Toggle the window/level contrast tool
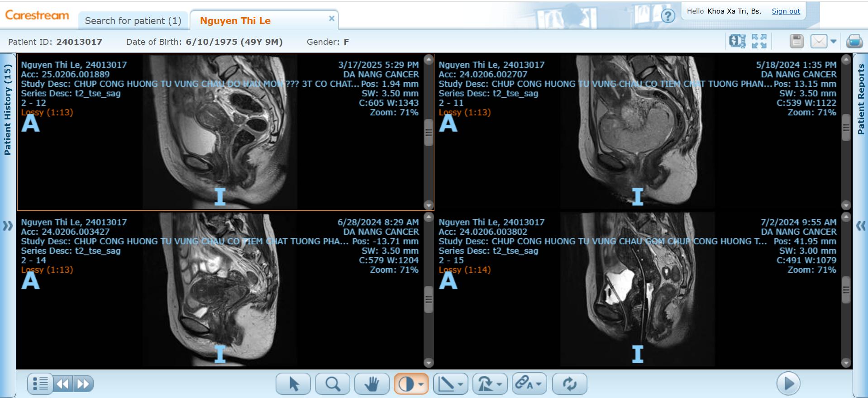The width and height of the screenshot is (868, 398). click(x=406, y=384)
